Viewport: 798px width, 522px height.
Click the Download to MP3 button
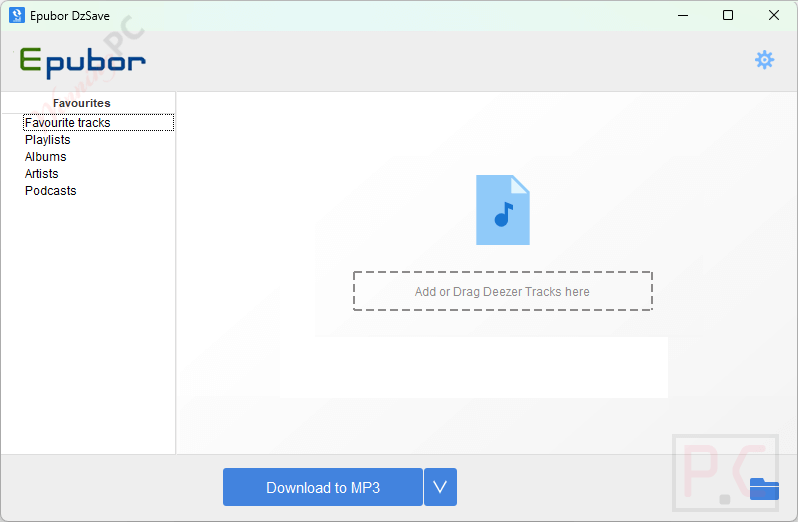(x=323, y=487)
